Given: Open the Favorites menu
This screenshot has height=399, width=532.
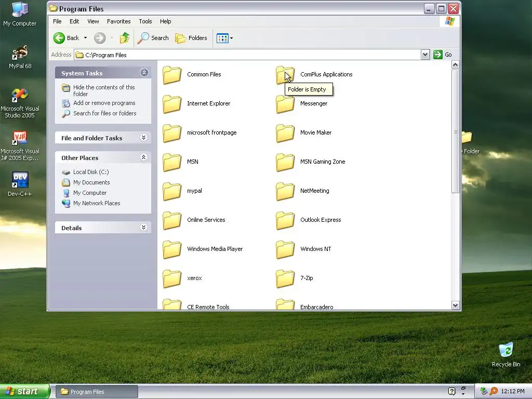Looking at the screenshot, I should (x=119, y=21).
